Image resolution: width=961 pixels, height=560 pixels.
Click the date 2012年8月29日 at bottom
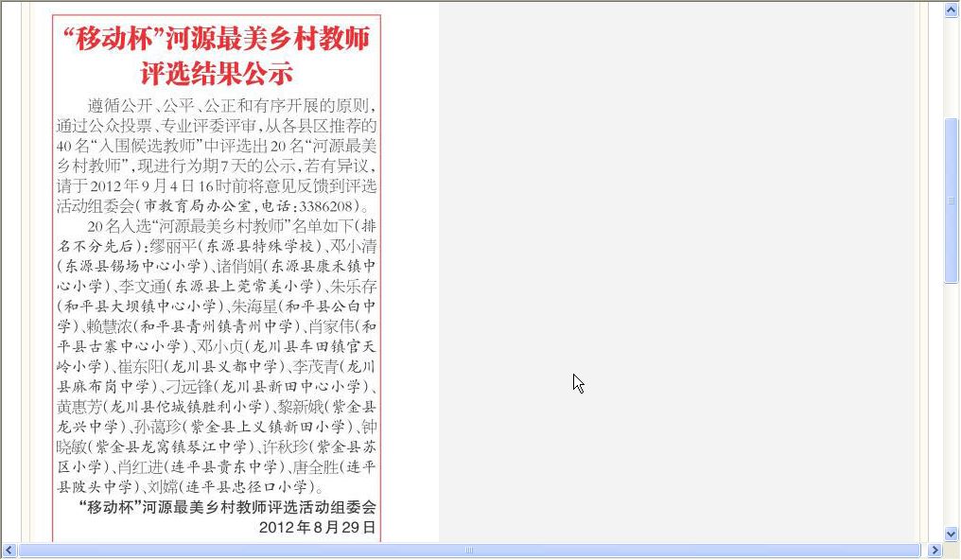point(317,527)
